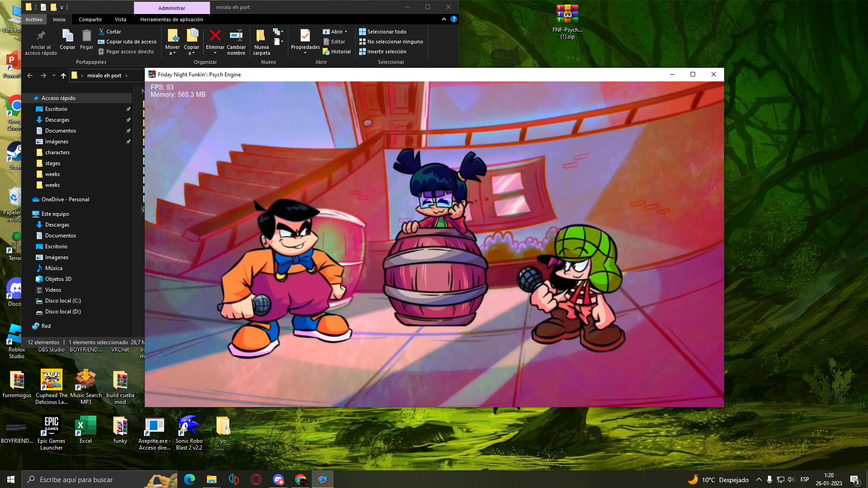Select stages folder in navigation pane

coord(52,163)
